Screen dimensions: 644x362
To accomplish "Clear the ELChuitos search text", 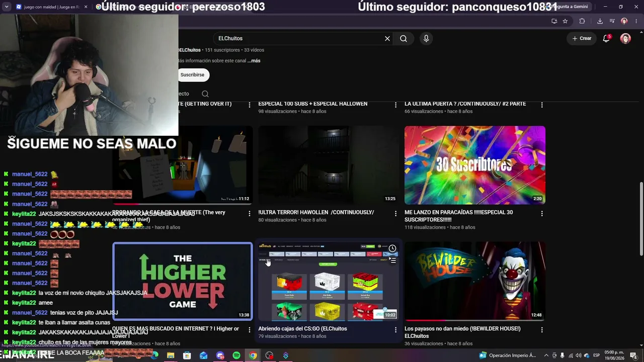I will click(387, 38).
